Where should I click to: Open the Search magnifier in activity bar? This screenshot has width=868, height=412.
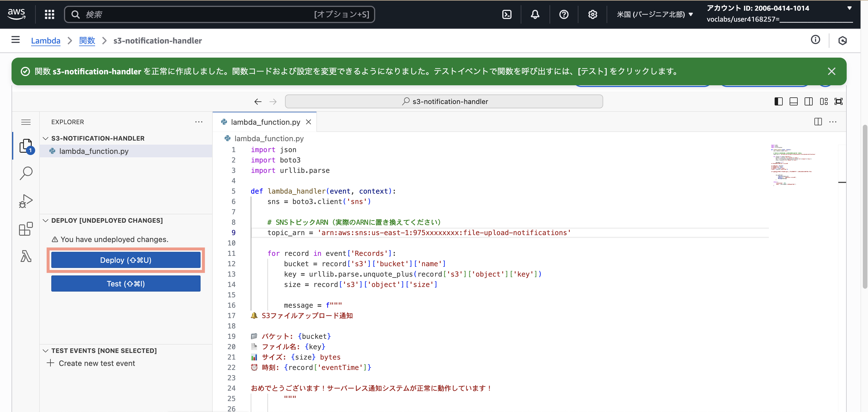(x=26, y=173)
